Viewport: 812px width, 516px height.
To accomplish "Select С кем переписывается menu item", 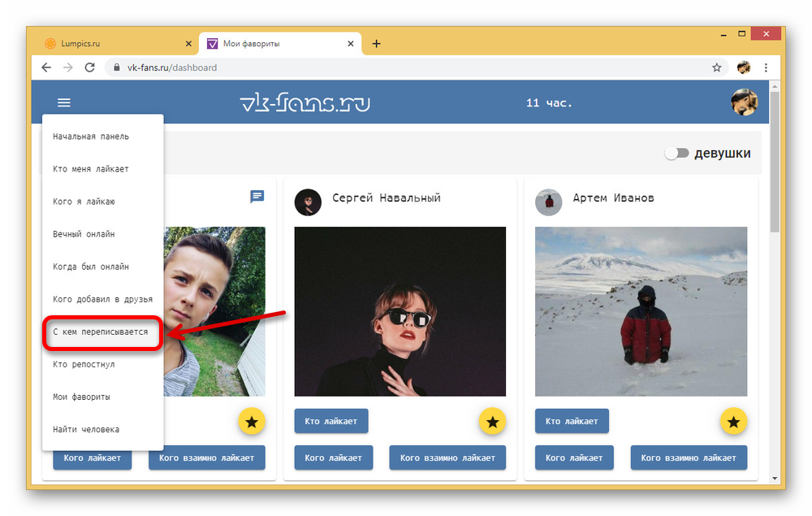I will [102, 332].
